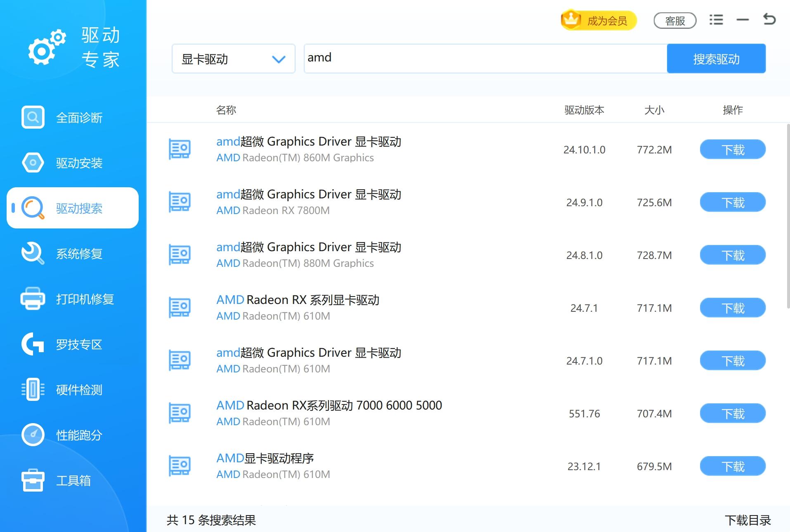Click the 679.5M size value
The width and height of the screenshot is (790, 532).
point(654,466)
